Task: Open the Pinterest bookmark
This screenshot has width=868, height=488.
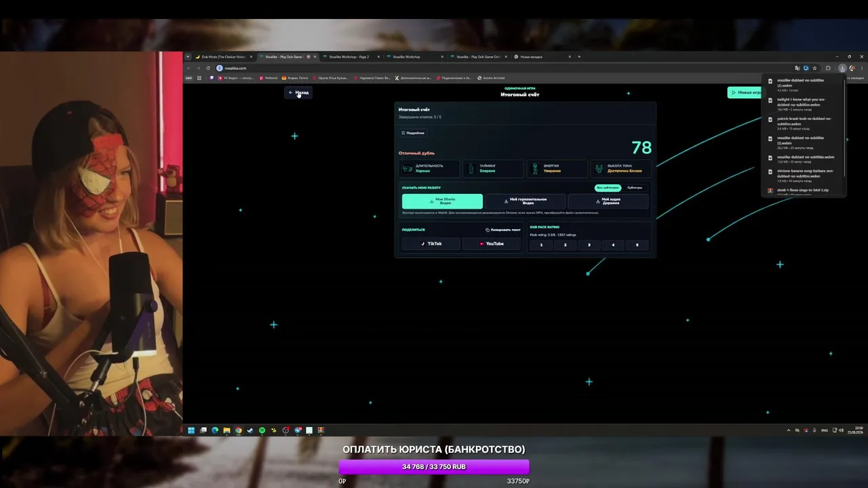Action: 269,78
